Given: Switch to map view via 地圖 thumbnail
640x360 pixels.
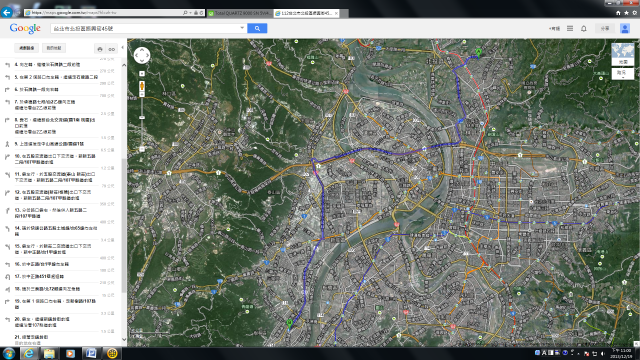Looking at the screenshot, I should pyautogui.click(x=623, y=54).
